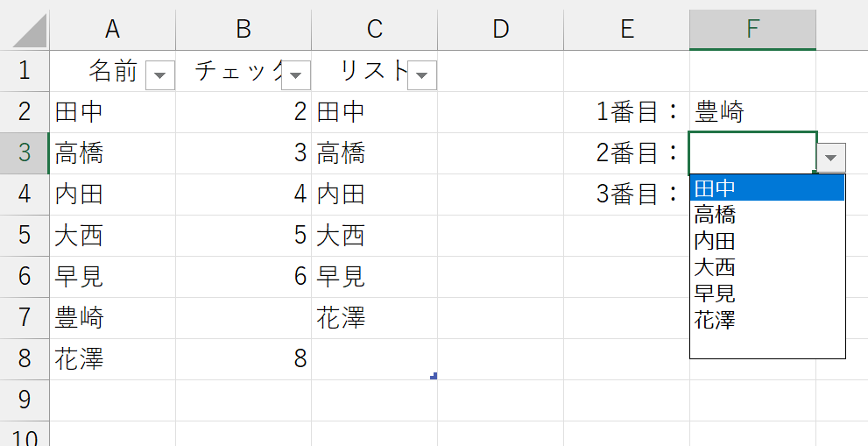This screenshot has height=446, width=868.
Task: Click cell A7 containing 豊崎
Action: tap(112, 318)
